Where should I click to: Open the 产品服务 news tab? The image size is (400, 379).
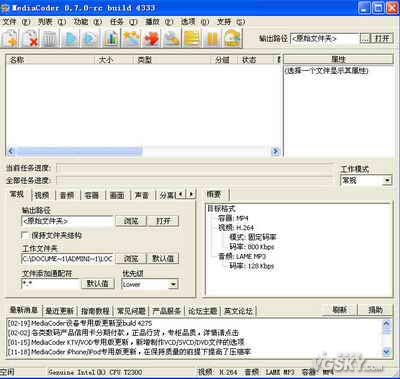tap(166, 311)
